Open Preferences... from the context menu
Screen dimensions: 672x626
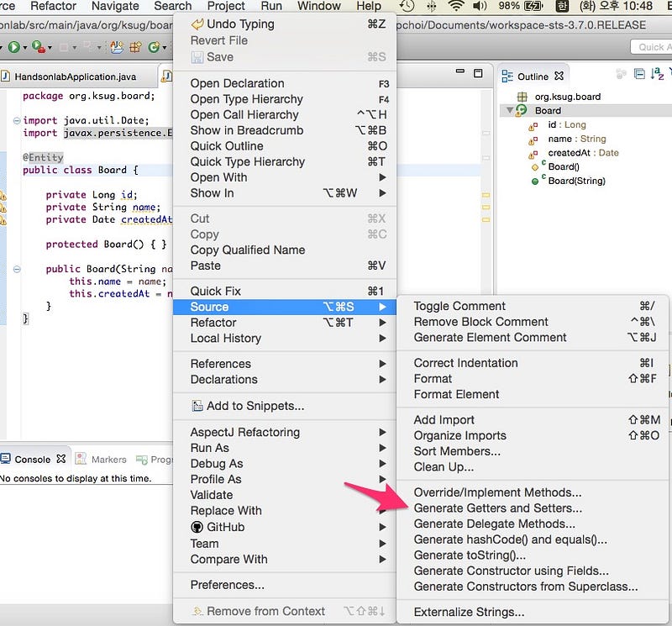[x=285, y=585]
